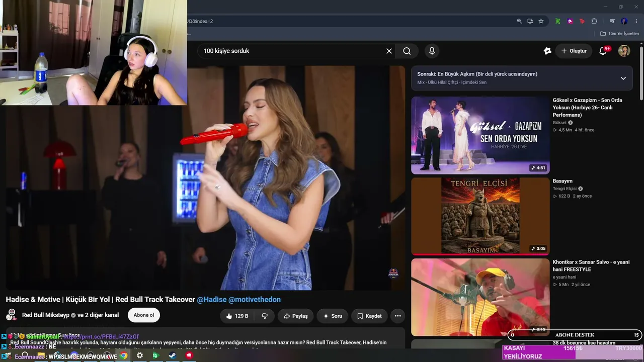The image size is (644, 362).
Task: Open the Chrome profile avatar
Action: (x=624, y=21)
